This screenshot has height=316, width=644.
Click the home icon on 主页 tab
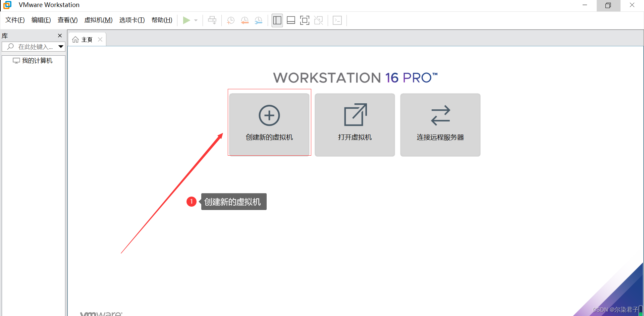coord(75,40)
